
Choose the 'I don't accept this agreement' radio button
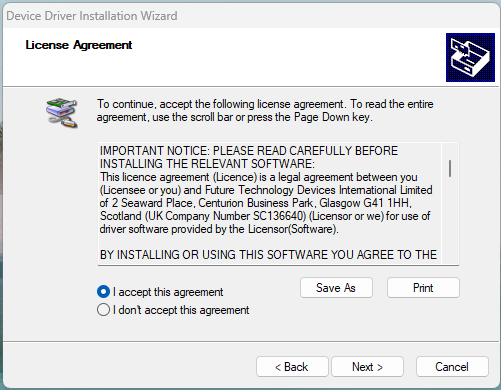point(103,310)
